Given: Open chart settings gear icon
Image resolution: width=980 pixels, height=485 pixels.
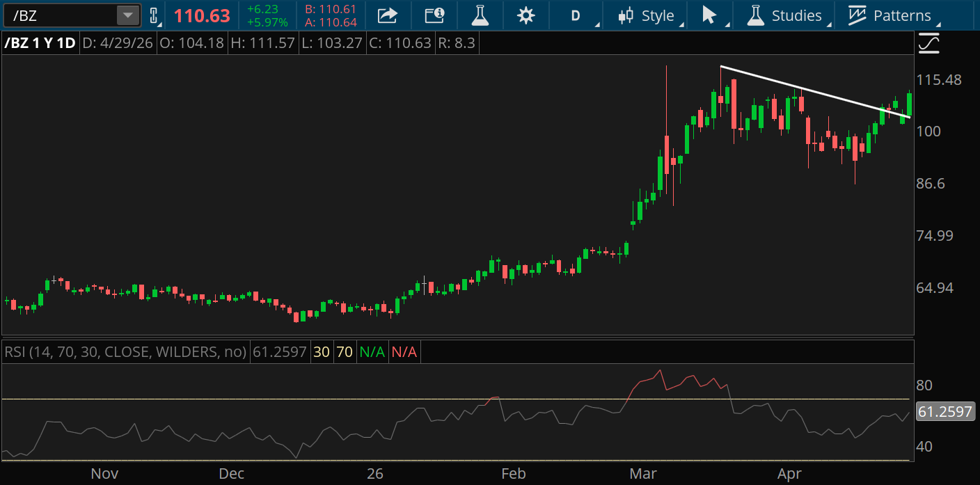Looking at the screenshot, I should [526, 15].
